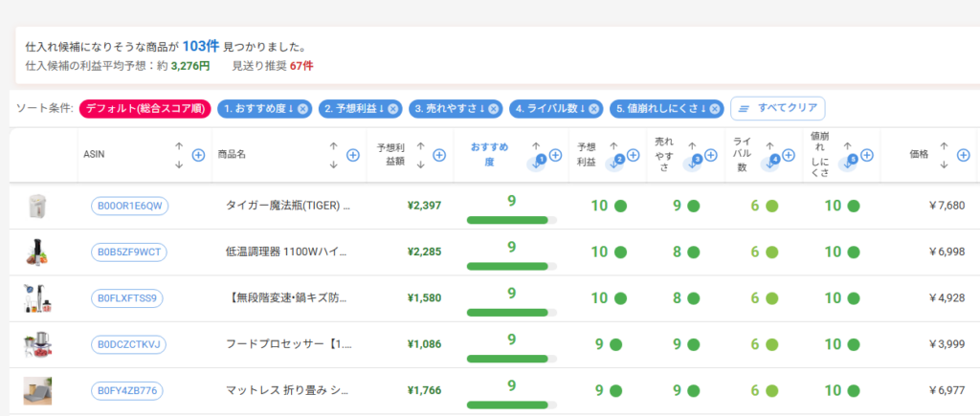The image size is (980, 416).
Task: Toggle おすすめ度 column descending sort badge
Action: 537,163
